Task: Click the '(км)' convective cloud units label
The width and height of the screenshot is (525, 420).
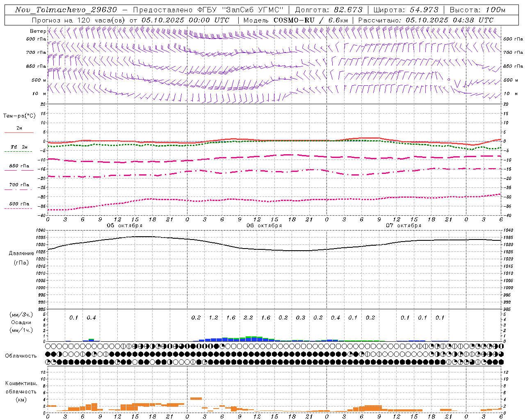Action: 21,399
